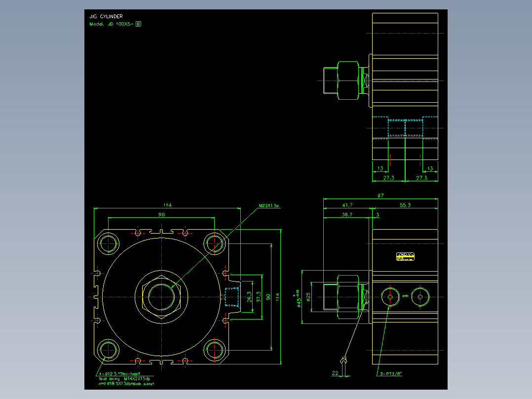
Task: Click the boxed B letter after model number
Action: [138, 24]
